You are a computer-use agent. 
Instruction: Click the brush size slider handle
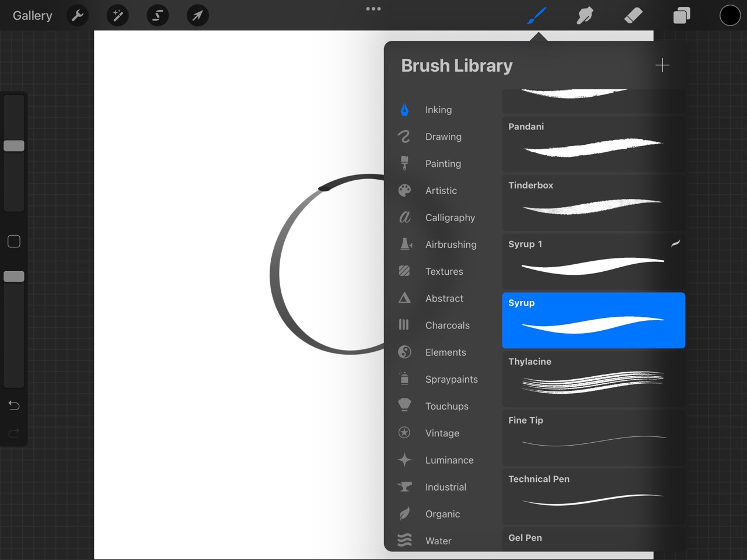(x=14, y=146)
